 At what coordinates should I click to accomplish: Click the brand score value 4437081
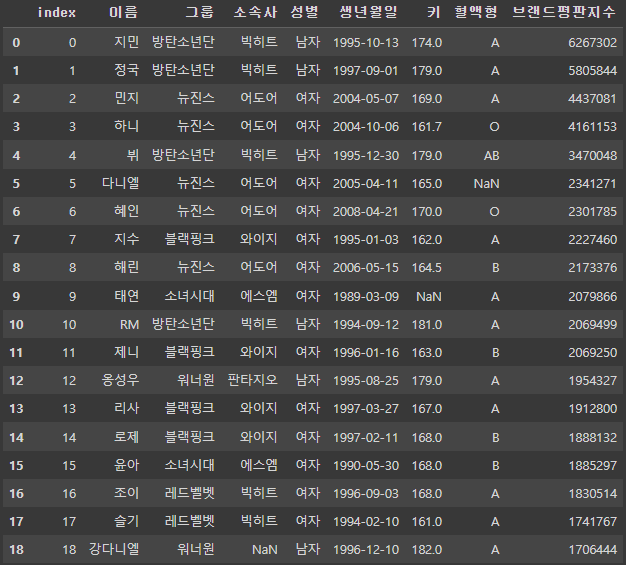click(592, 99)
